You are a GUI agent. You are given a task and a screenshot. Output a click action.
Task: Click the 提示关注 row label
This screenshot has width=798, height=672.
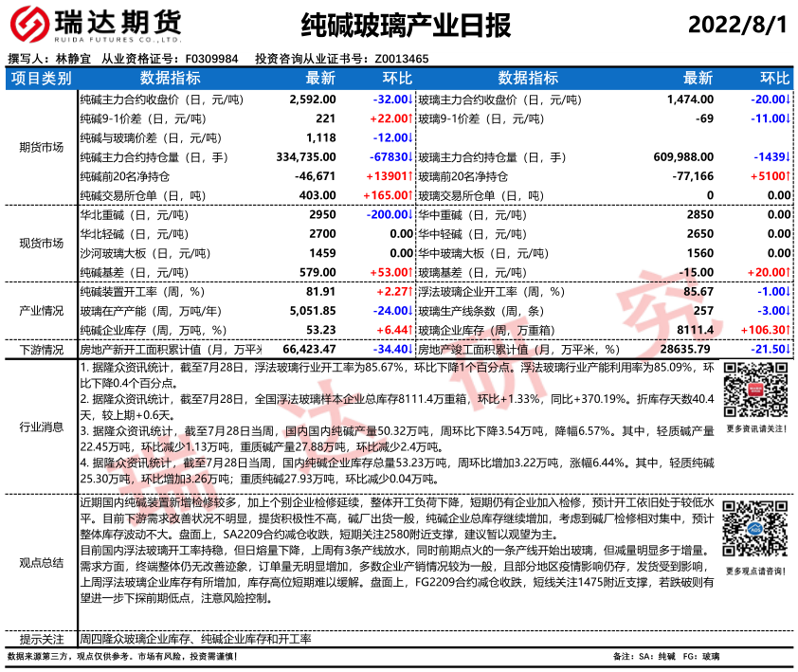(x=40, y=639)
